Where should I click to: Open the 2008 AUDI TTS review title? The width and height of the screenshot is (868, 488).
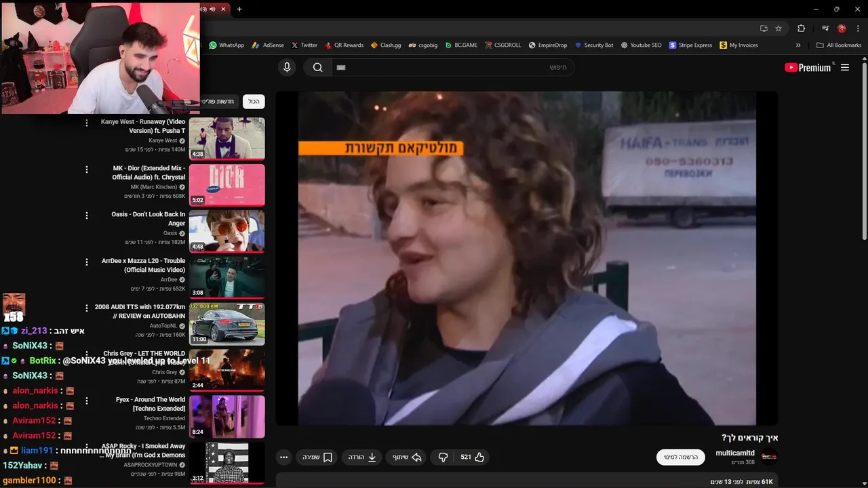(140, 311)
